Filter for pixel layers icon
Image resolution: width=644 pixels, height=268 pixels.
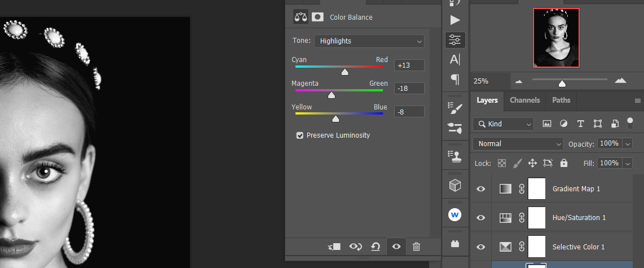click(546, 124)
